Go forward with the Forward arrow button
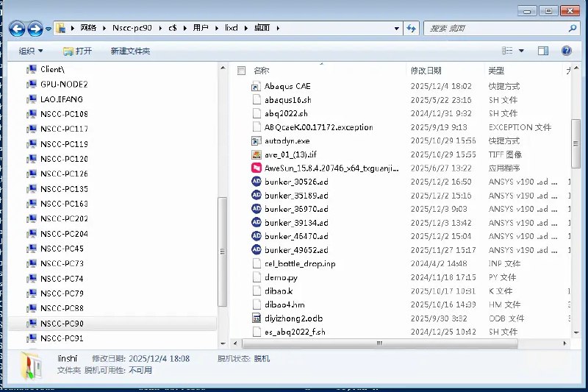 [35, 29]
